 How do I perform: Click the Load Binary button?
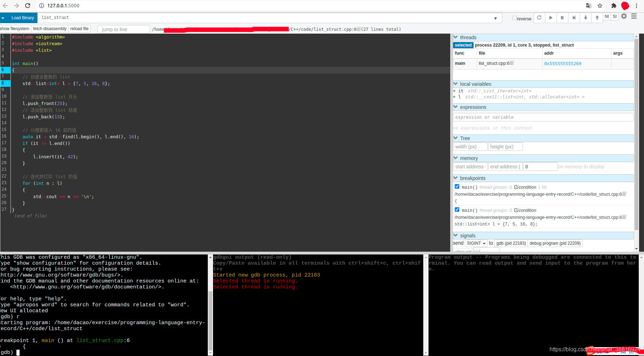(23, 18)
